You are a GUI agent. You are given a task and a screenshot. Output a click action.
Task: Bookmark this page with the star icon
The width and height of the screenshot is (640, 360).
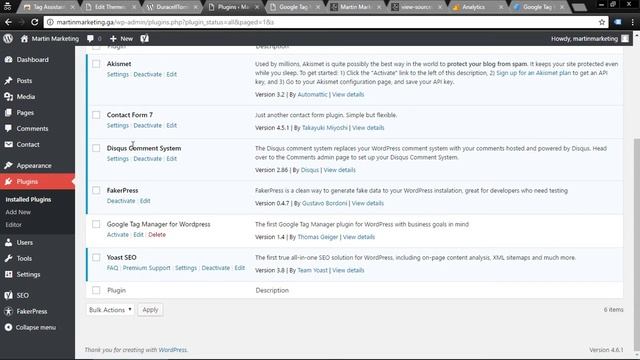(x=602, y=22)
